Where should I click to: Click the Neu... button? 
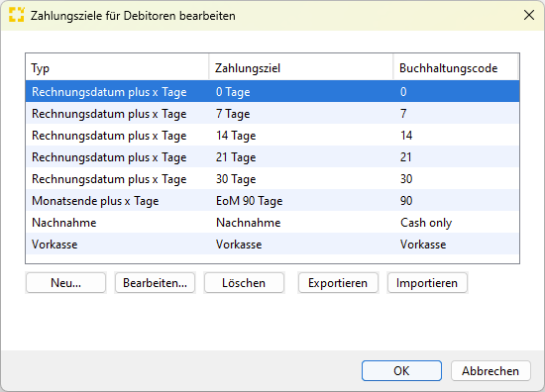coord(65,283)
